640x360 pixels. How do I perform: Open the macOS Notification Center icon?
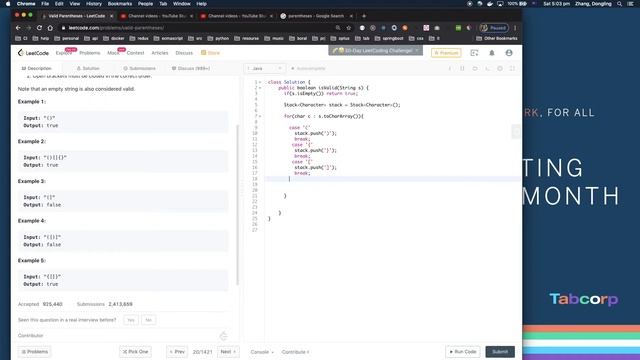click(631, 4)
